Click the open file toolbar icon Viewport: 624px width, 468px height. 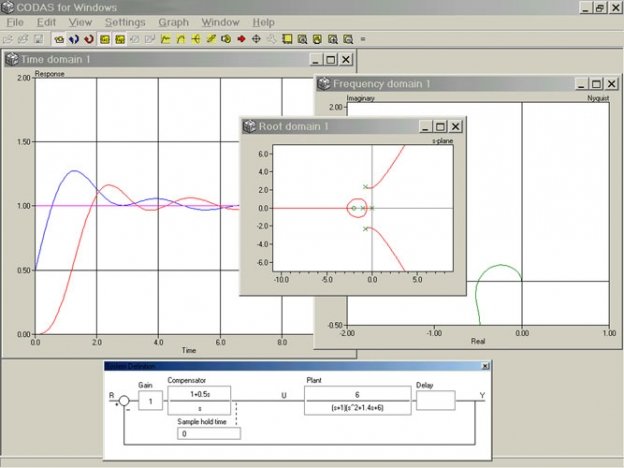(8, 40)
